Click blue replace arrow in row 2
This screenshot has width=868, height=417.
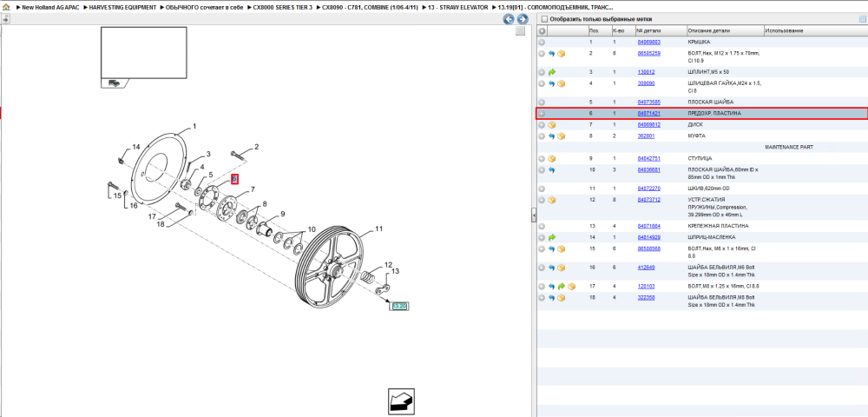click(x=551, y=54)
